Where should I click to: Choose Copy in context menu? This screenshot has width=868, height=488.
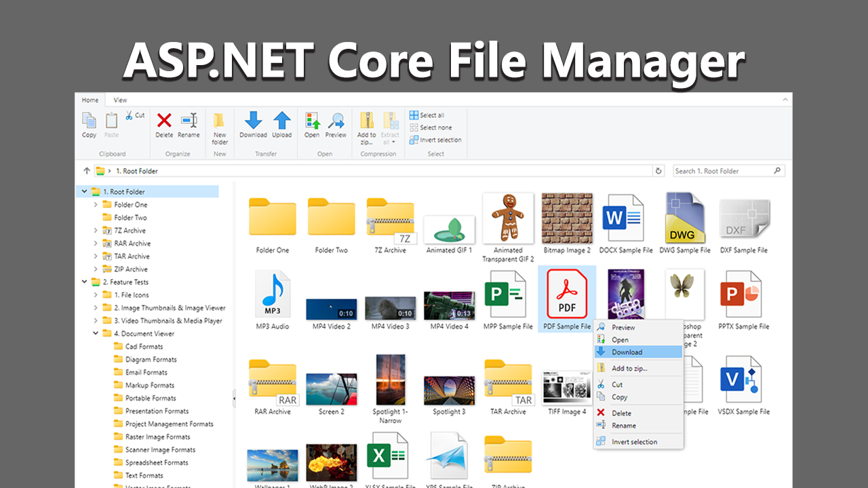pos(638,397)
